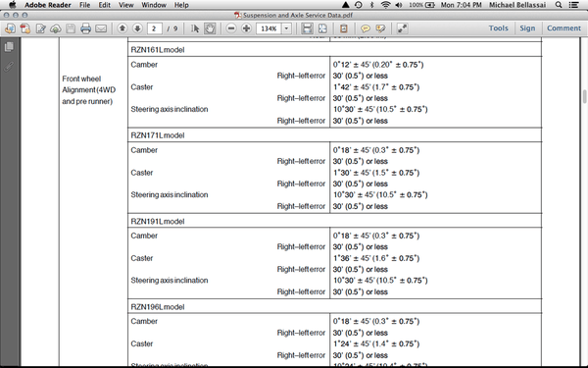Toggle the Hand pan tool

point(210,28)
